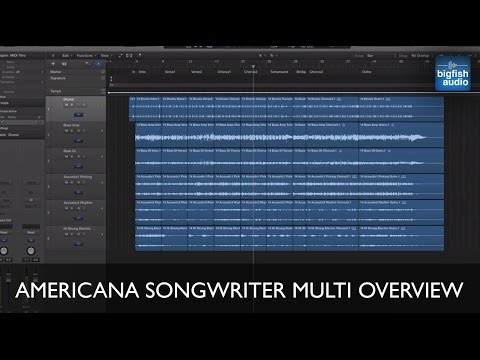Jump to the Verse1 marker
Image resolution: width=480 pixels, height=360 pixels.
(x=170, y=72)
